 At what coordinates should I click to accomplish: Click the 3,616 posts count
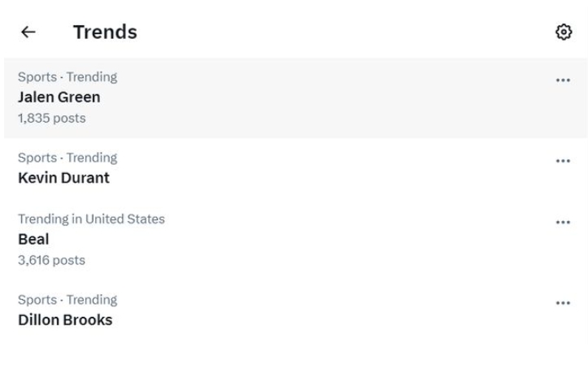pyautogui.click(x=51, y=260)
